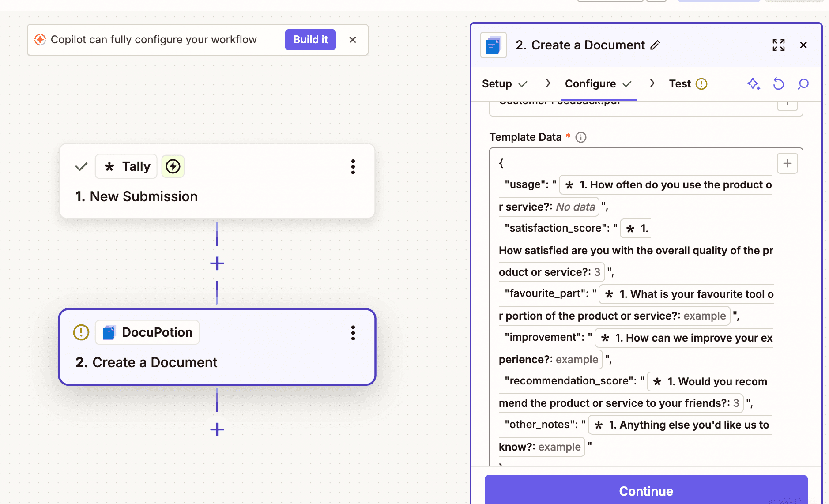
Task: Click the Test tab warning indicator
Action: (701, 84)
